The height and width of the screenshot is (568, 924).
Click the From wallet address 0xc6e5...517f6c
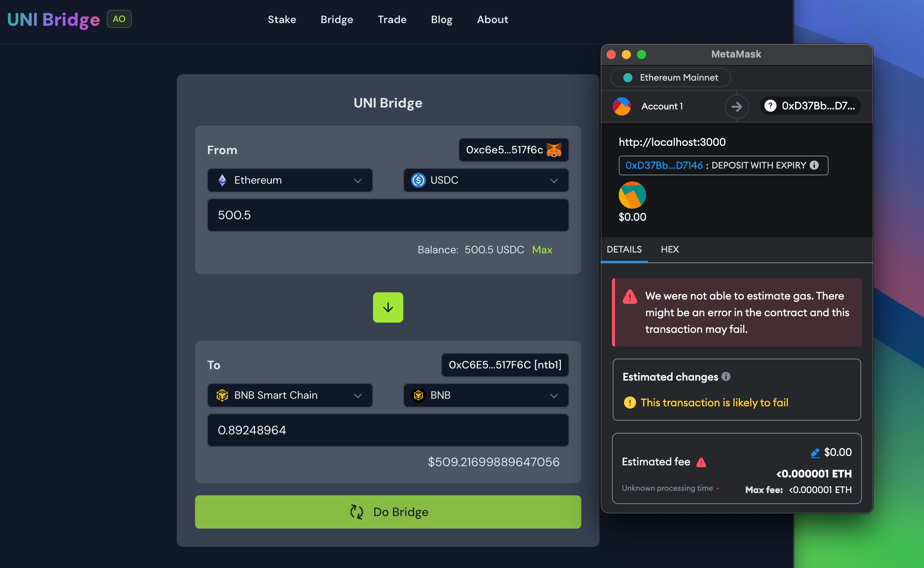coord(504,150)
